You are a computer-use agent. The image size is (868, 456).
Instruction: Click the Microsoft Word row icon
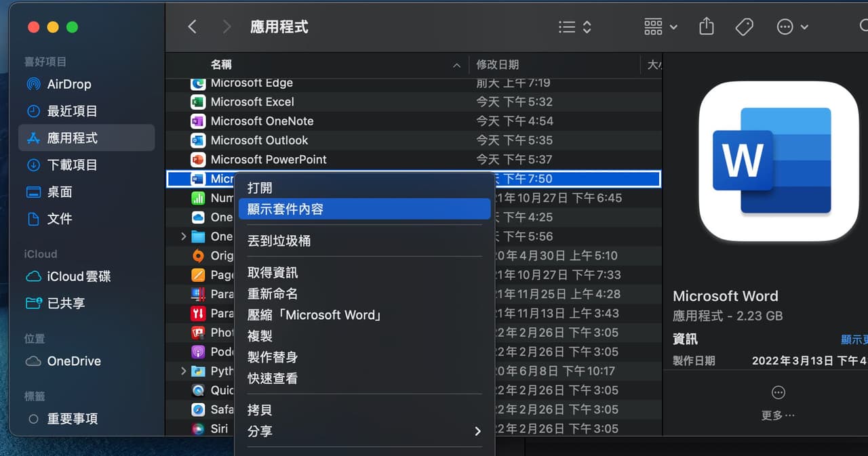pyautogui.click(x=198, y=179)
